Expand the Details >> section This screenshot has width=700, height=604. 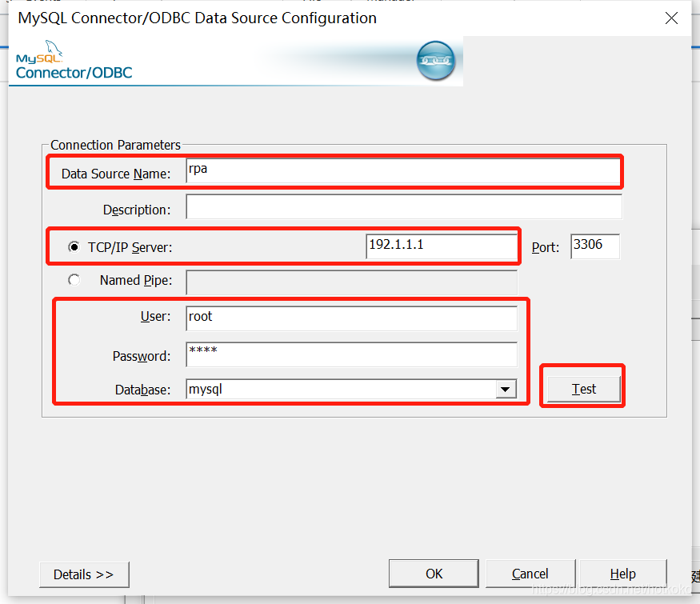pos(84,574)
